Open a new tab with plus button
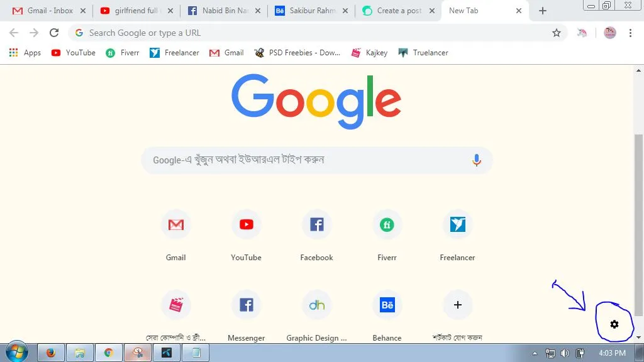Screen dimensions: 644x362 pos(543,11)
